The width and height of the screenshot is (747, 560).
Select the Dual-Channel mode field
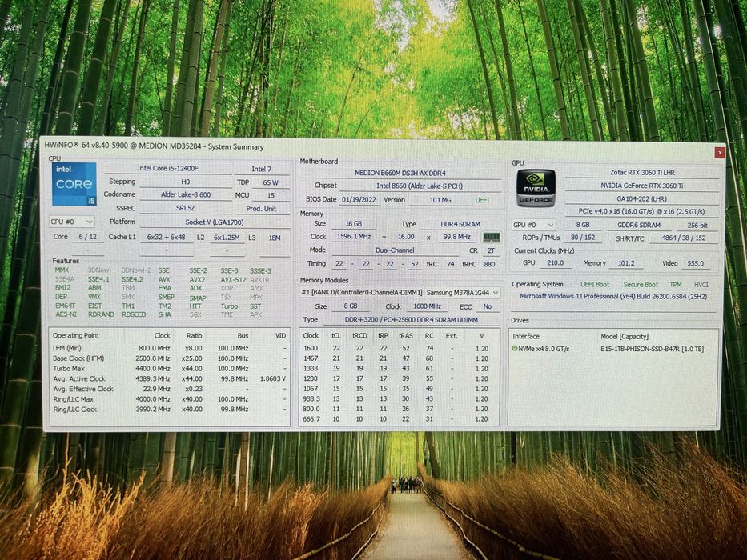point(395,250)
